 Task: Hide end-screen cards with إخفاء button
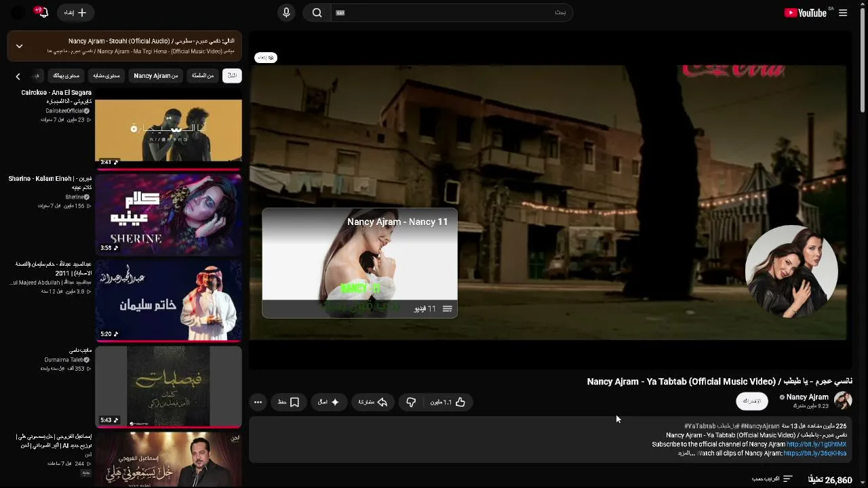[x=266, y=58]
